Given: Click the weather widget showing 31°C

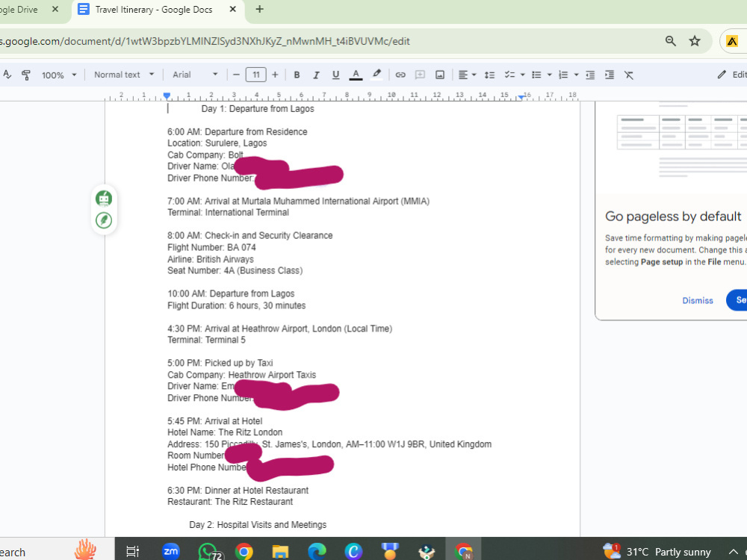Looking at the screenshot, I should [657, 552].
